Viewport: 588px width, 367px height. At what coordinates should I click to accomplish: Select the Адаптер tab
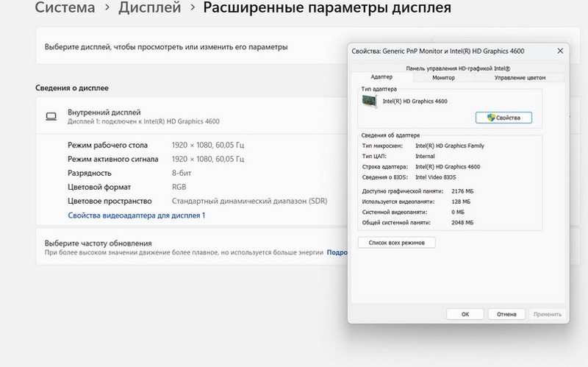[x=381, y=77]
